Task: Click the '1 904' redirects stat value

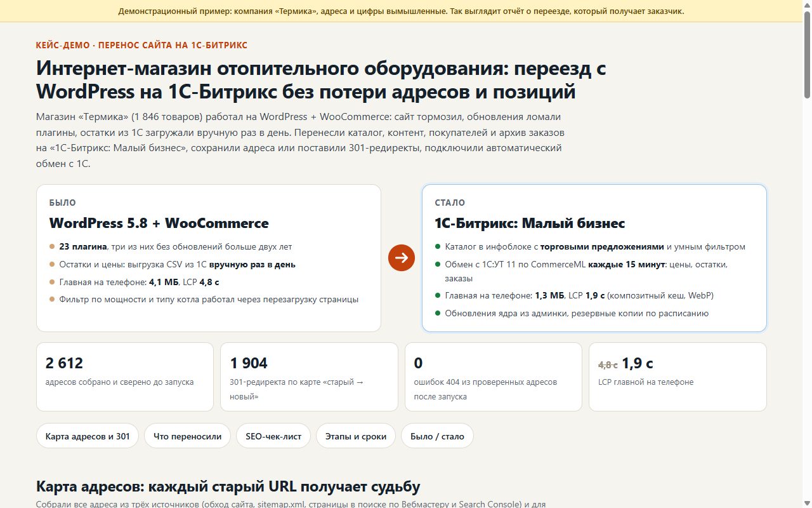Action: pos(249,363)
